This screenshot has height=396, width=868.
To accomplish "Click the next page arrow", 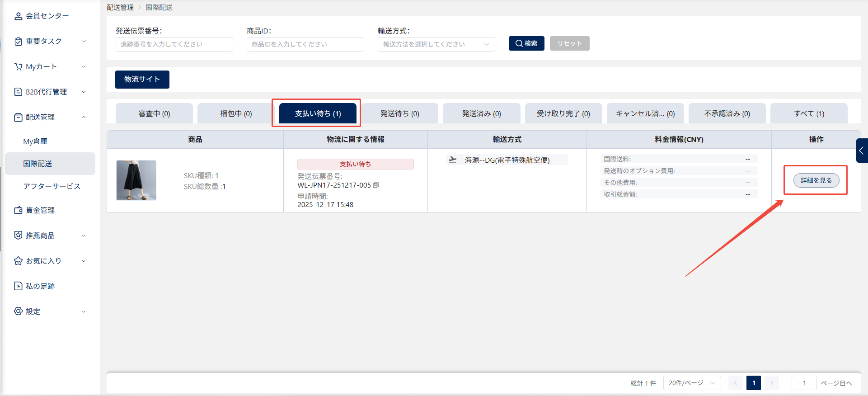I will point(772,383).
